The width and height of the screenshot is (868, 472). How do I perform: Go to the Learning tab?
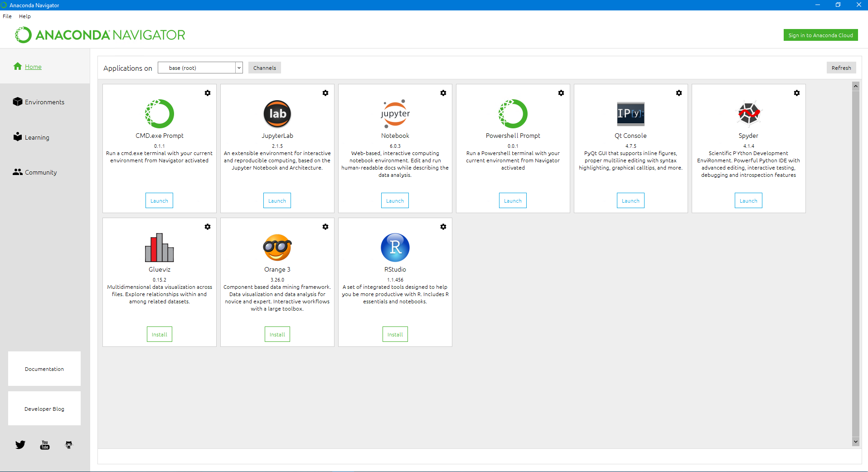pyautogui.click(x=37, y=137)
